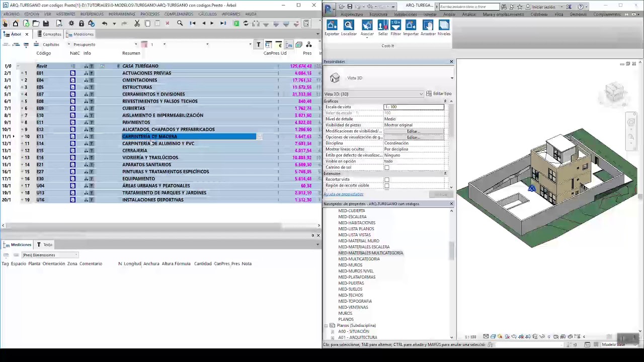Click the bold T text icon in Presto

(x=259, y=45)
